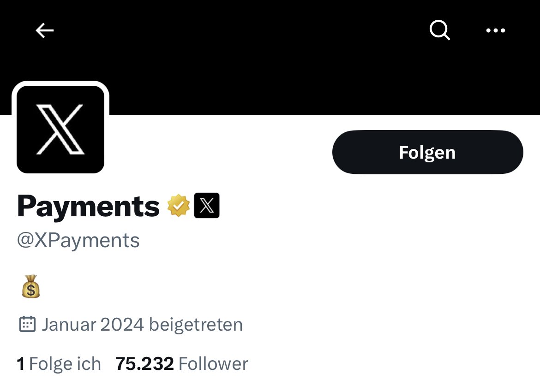540x392 pixels.
Task: Open the 75.232 Follower list
Action: click(x=181, y=364)
